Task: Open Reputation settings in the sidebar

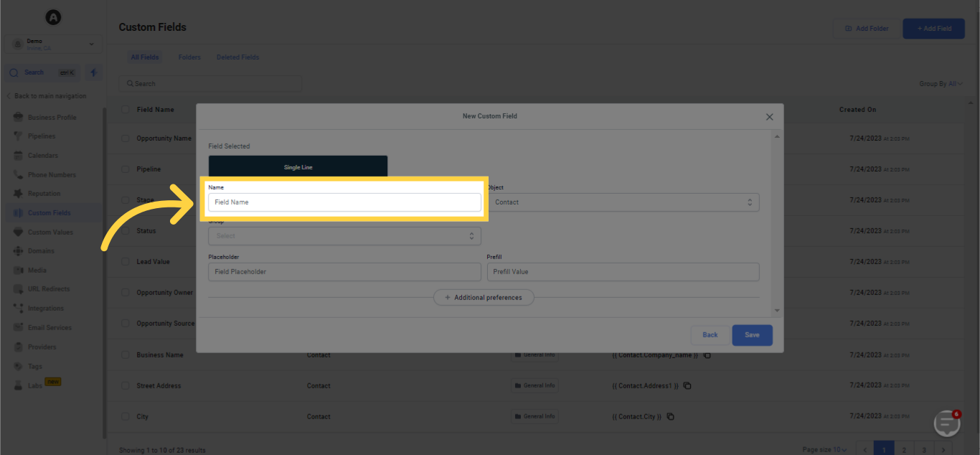Action: tap(44, 194)
